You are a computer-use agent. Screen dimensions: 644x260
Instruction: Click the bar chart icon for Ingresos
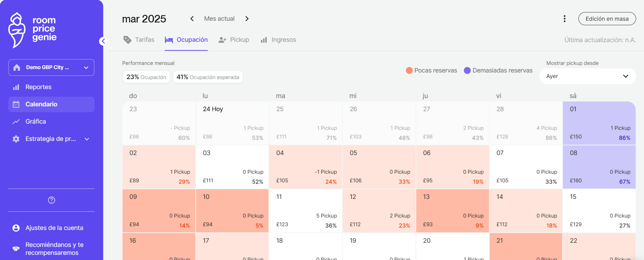click(x=264, y=40)
